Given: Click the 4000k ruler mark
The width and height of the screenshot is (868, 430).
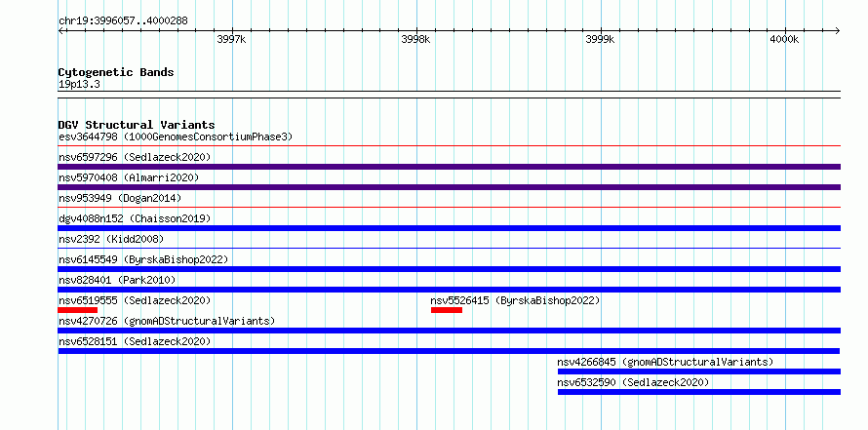Looking at the screenshot, I should click(784, 39).
